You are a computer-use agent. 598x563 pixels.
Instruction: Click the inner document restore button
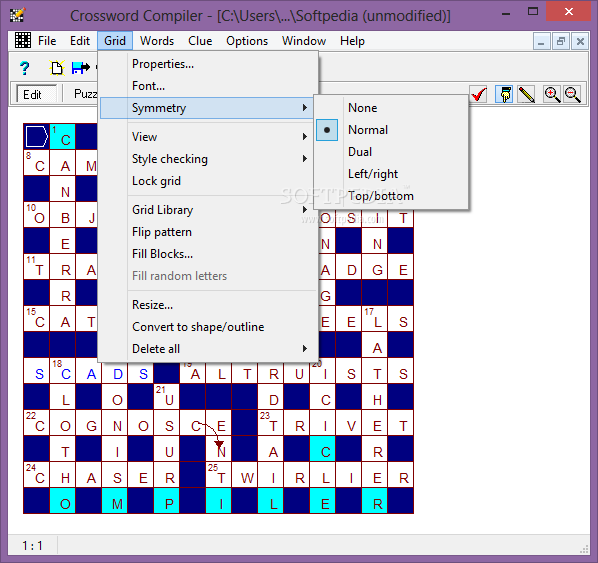[561, 41]
